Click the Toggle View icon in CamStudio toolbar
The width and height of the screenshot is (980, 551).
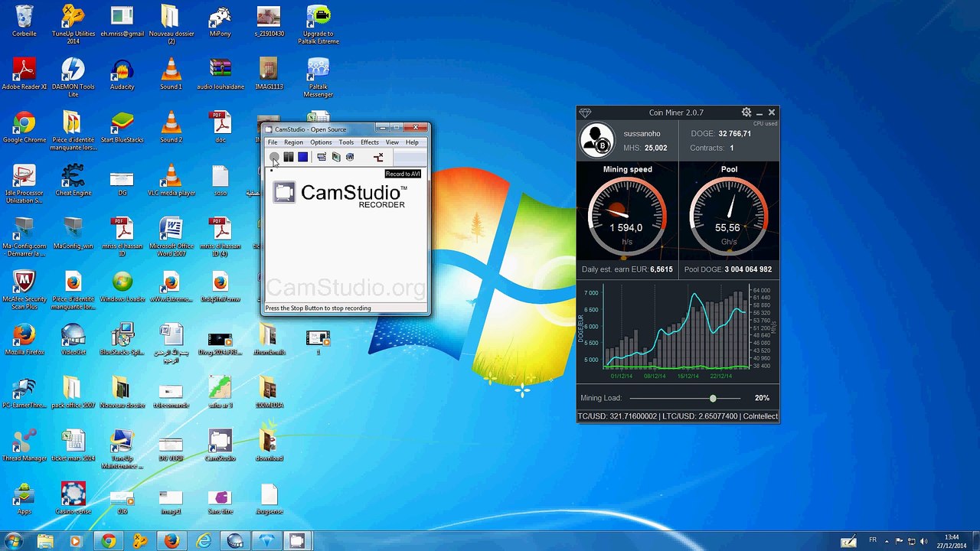click(x=322, y=157)
